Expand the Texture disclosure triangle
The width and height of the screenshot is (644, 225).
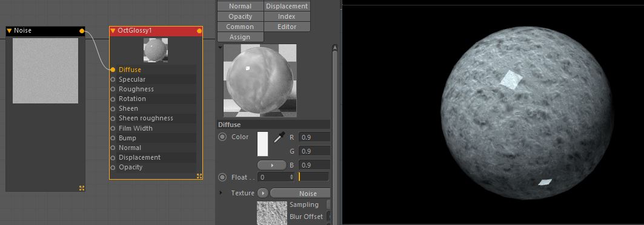pyautogui.click(x=221, y=192)
